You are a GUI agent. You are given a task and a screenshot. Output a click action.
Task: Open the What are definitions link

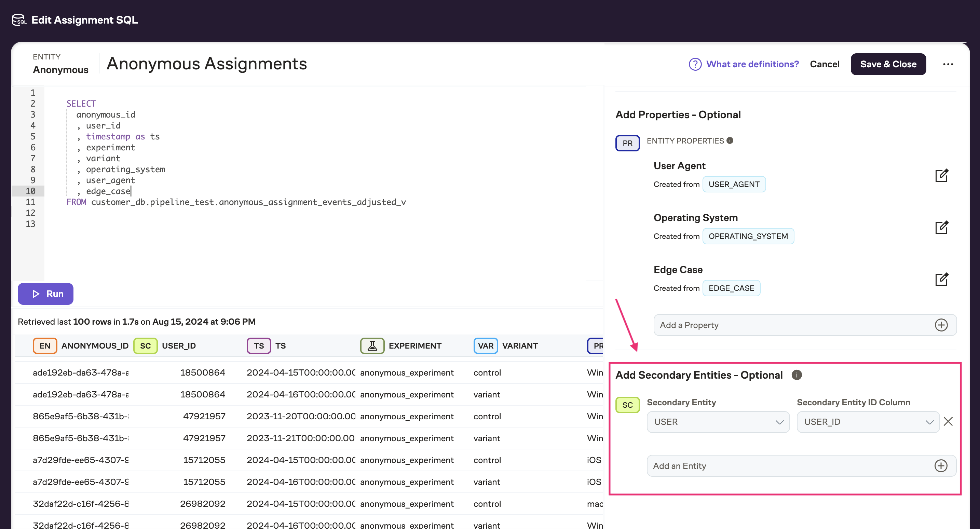(752, 64)
